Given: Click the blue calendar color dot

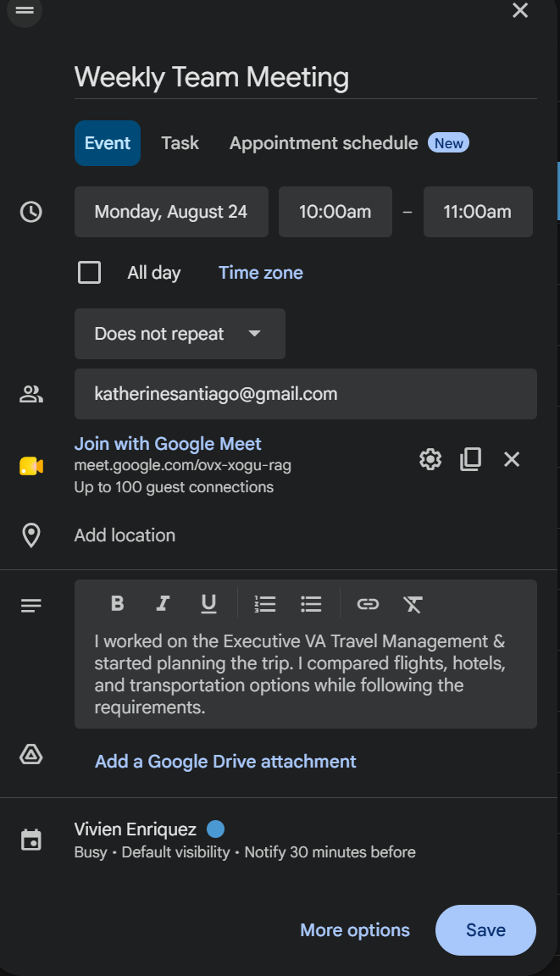Looking at the screenshot, I should coord(215,829).
